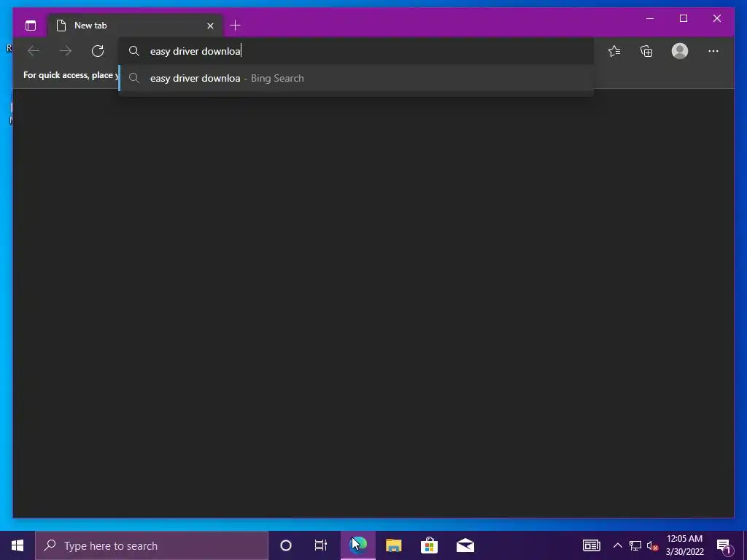Open a new tab with plus button
This screenshot has height=560, width=747.
235,26
